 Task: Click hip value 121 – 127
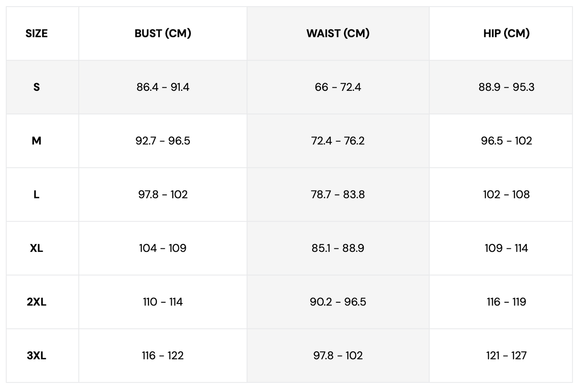point(506,355)
